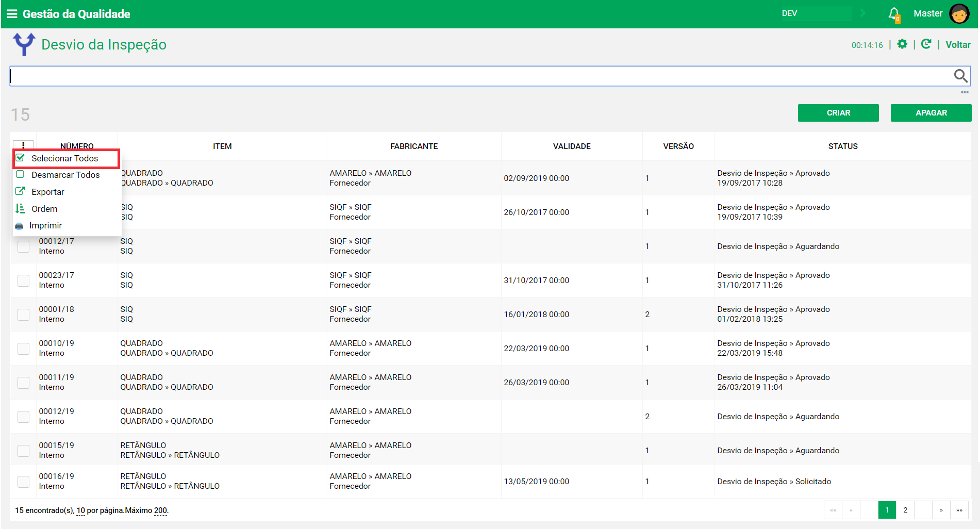Click the Desvio da Inspeção fork icon
Viewport: 980px width, 529px height.
point(24,44)
